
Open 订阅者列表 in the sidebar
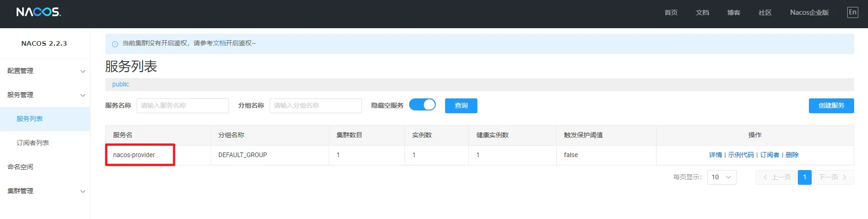[33, 143]
